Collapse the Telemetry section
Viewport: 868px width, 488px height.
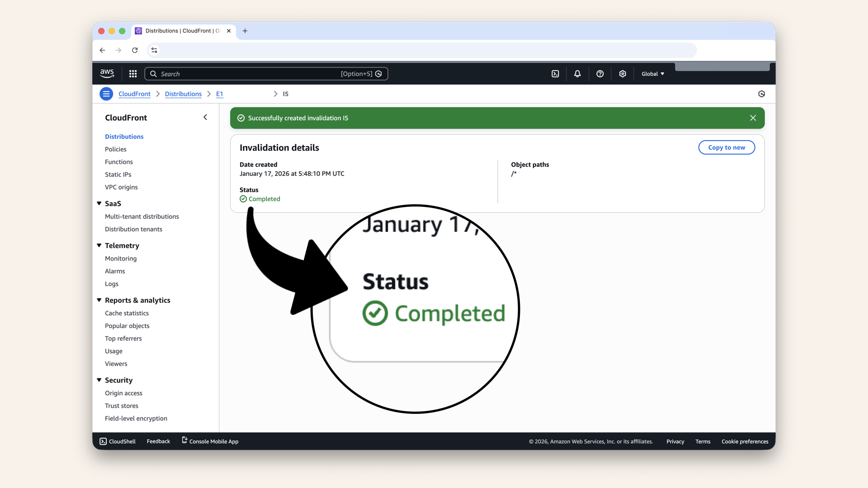99,245
